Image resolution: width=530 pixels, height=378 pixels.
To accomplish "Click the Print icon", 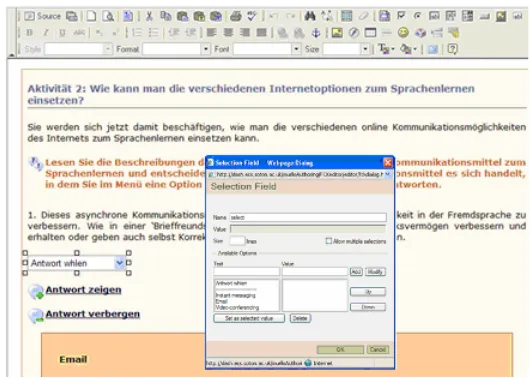I will pyautogui.click(x=236, y=16).
